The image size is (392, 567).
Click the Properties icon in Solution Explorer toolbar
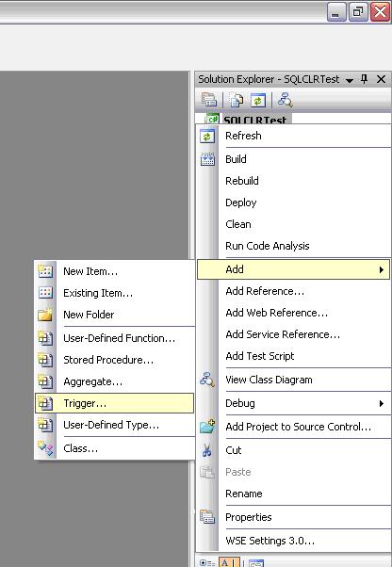[x=209, y=100]
